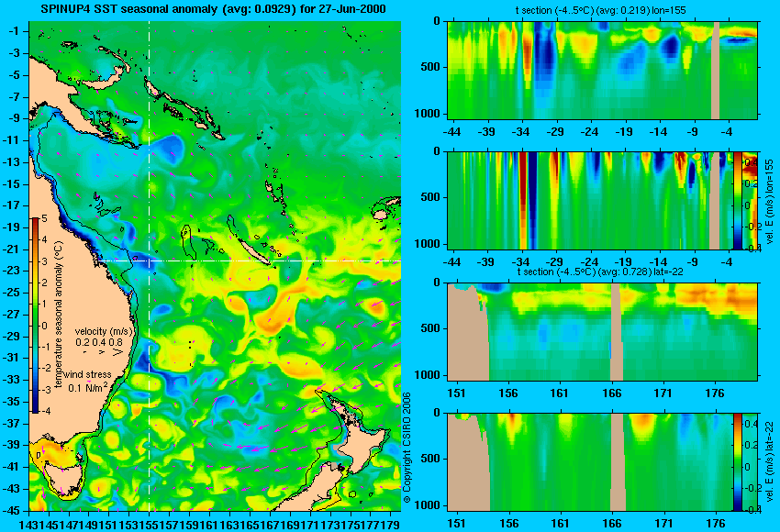This screenshot has height=532, width=780.
Task: Click the '0.2 0.4 0.8' velocity scale values
Action: coord(99,342)
